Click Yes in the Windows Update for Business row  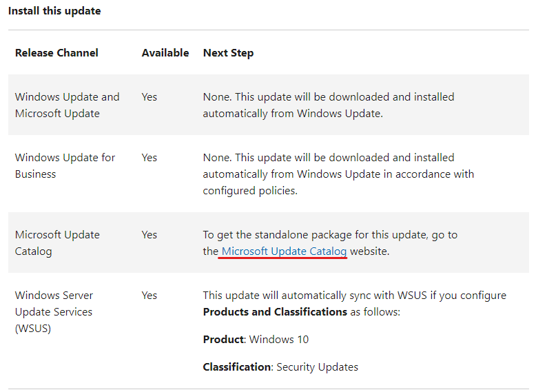click(x=150, y=158)
